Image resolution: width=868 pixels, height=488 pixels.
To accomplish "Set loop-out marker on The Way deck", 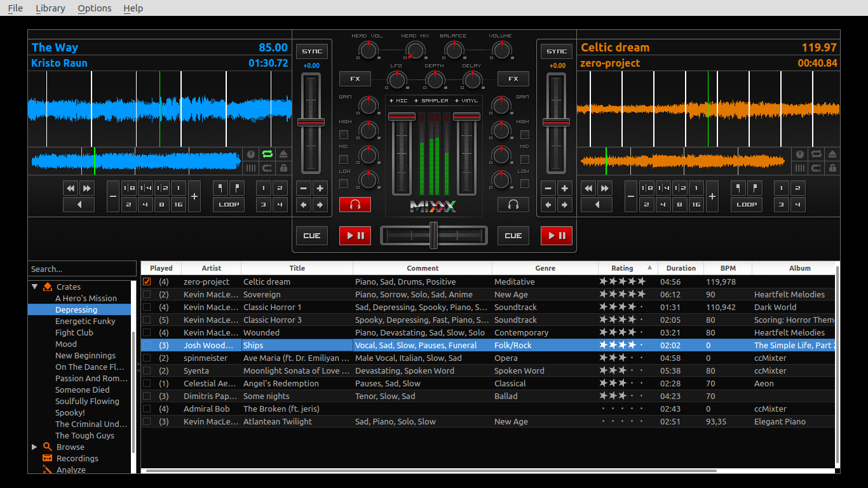I will [237, 188].
